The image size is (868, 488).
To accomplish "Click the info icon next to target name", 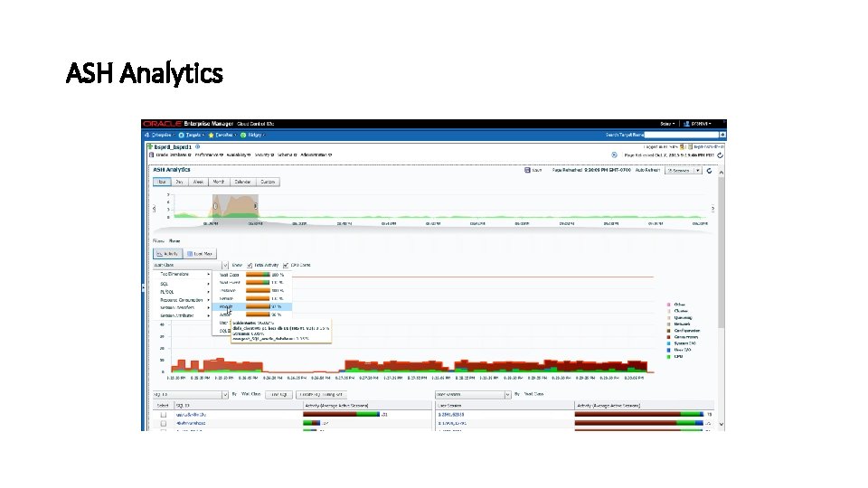I will tap(198, 147).
